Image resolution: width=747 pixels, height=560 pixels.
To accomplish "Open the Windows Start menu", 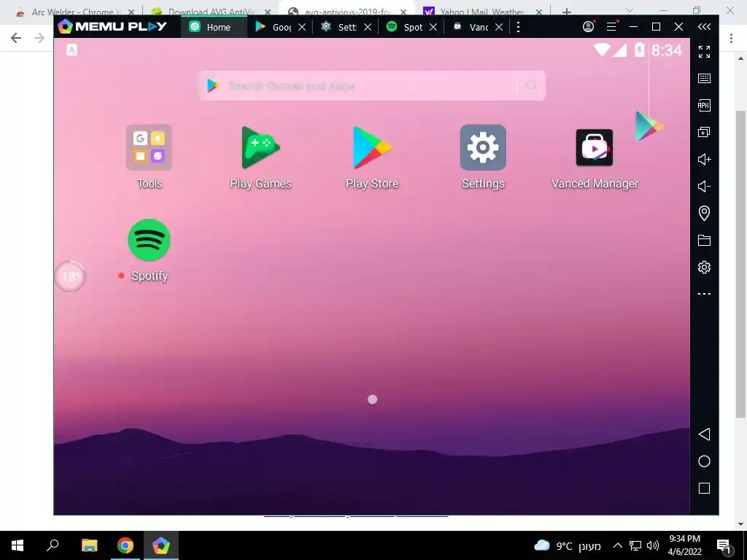I will pyautogui.click(x=18, y=545).
